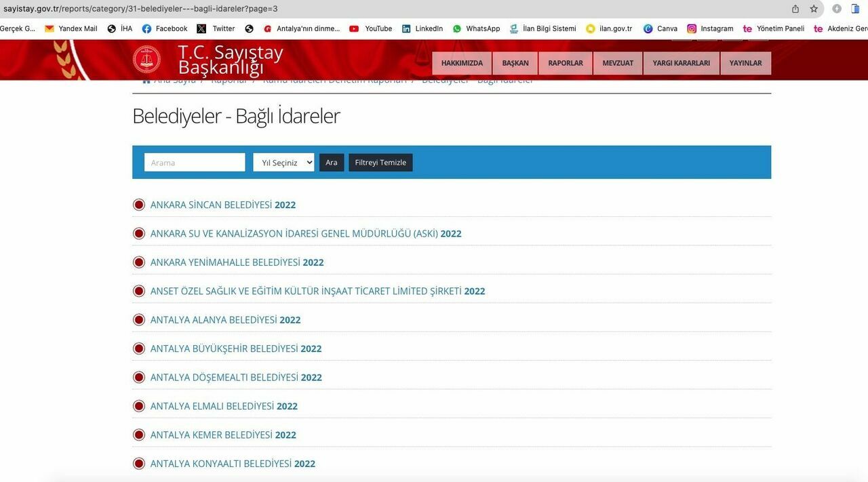Screen dimensions: 868x482
Task: Open ANSET Özel Sağlık Limited Şirketi 2022 report
Action: [x=318, y=291]
